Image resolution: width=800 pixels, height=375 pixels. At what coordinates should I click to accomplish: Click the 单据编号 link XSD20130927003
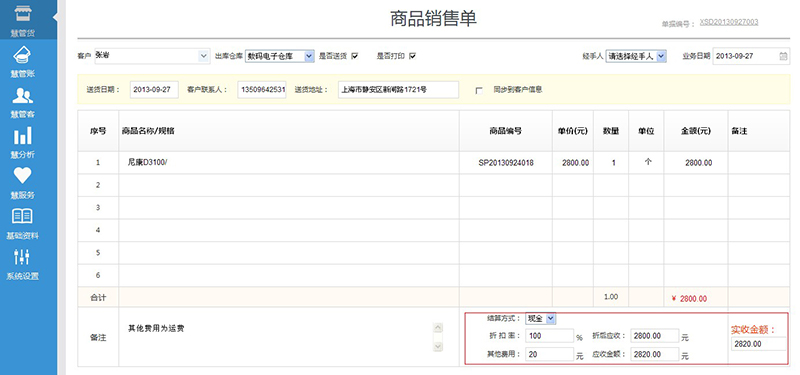pyautogui.click(x=729, y=22)
